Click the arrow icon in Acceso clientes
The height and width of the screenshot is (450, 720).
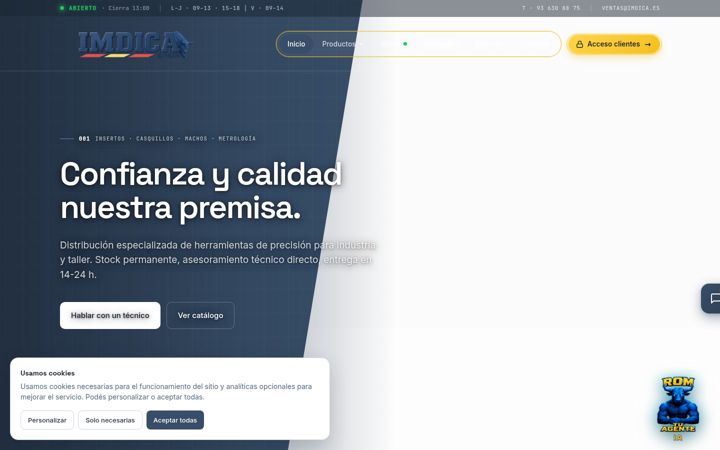coord(647,44)
